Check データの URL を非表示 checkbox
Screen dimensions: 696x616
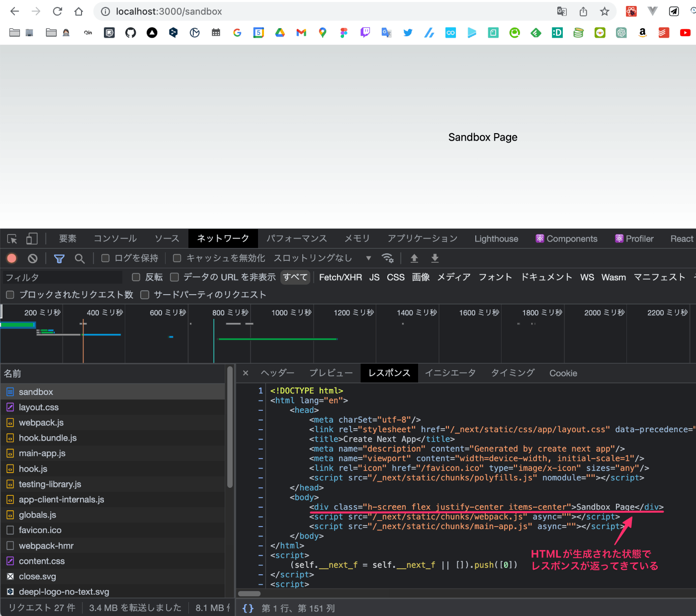(174, 277)
